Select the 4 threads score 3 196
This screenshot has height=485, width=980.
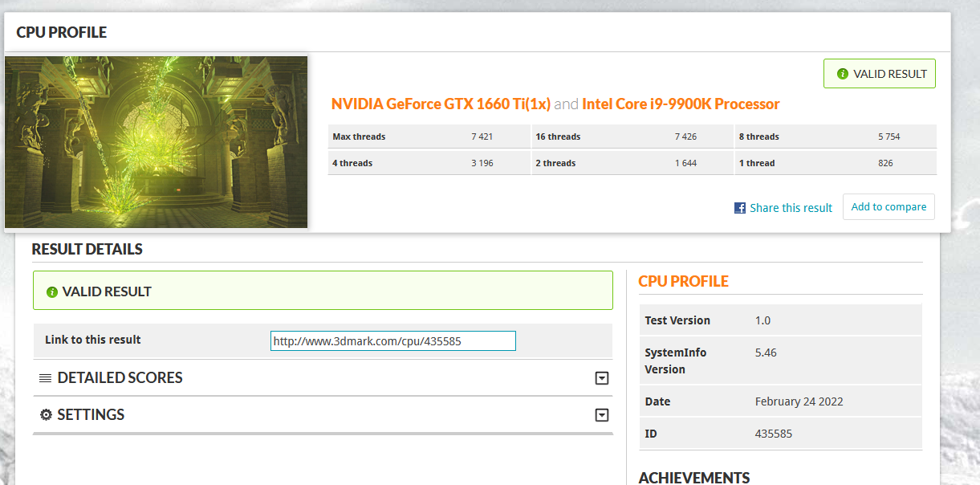pyautogui.click(x=482, y=164)
